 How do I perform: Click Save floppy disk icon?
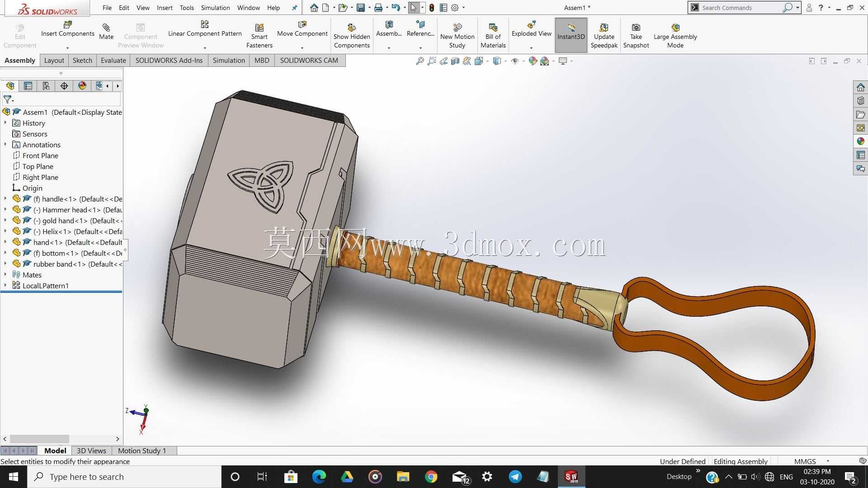click(360, 8)
